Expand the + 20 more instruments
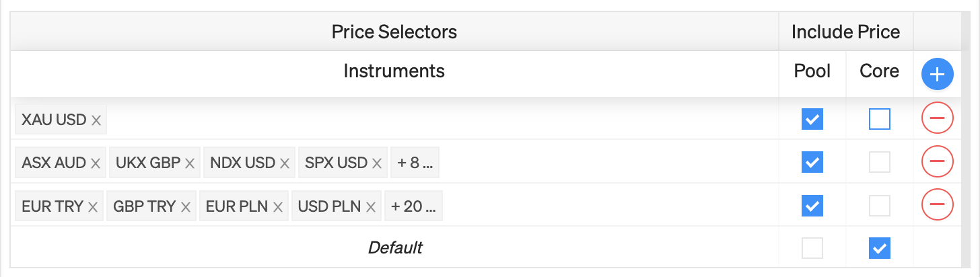Screen dimensions: 980x277 point(413,206)
